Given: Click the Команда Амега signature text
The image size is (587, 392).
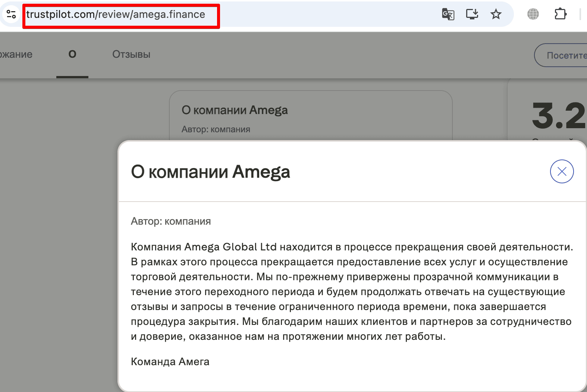Looking at the screenshot, I should pos(170,361).
